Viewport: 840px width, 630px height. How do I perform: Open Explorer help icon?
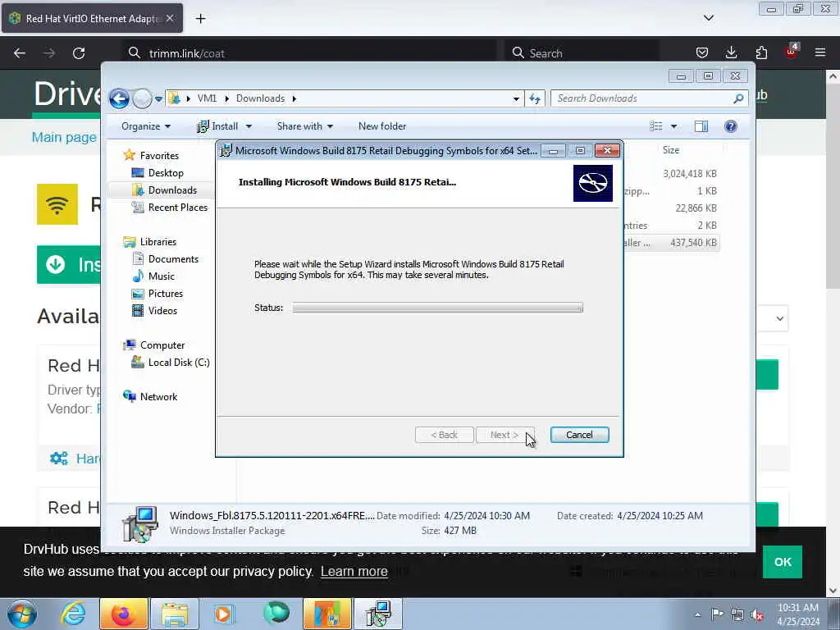731,126
